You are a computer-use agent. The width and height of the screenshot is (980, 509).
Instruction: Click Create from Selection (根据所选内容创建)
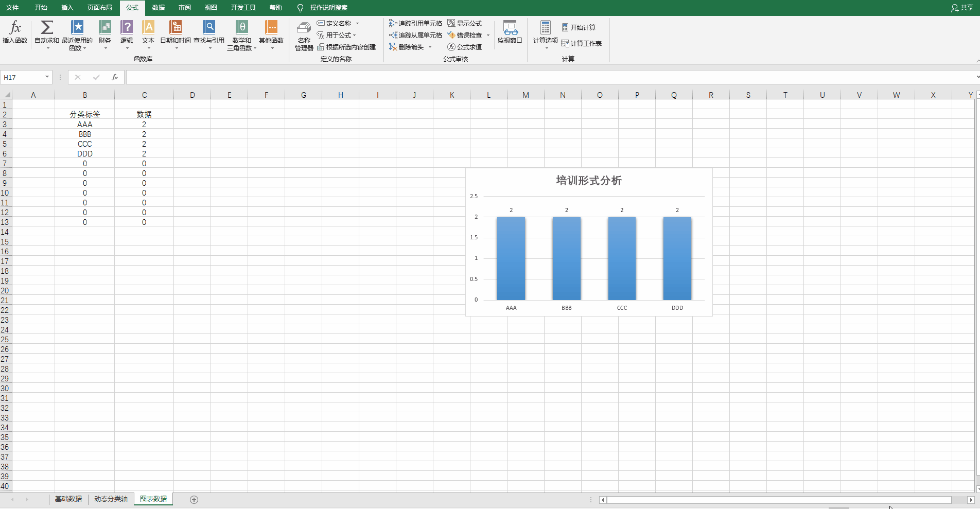346,47
